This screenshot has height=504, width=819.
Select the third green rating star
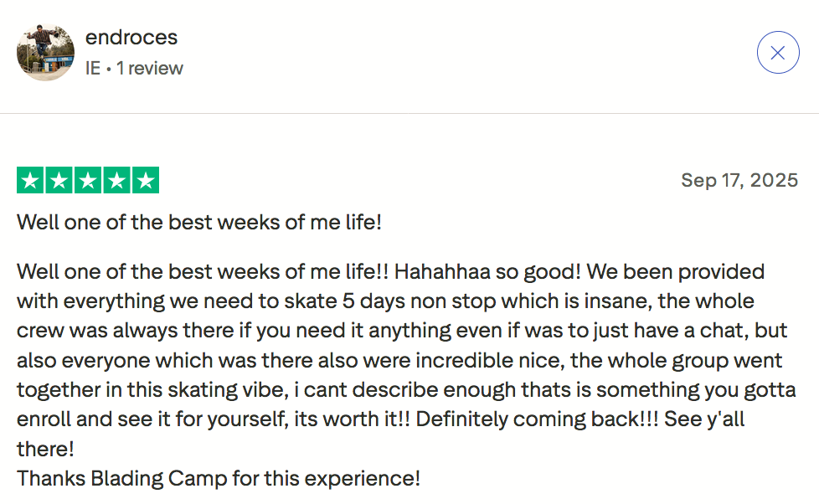(x=88, y=180)
